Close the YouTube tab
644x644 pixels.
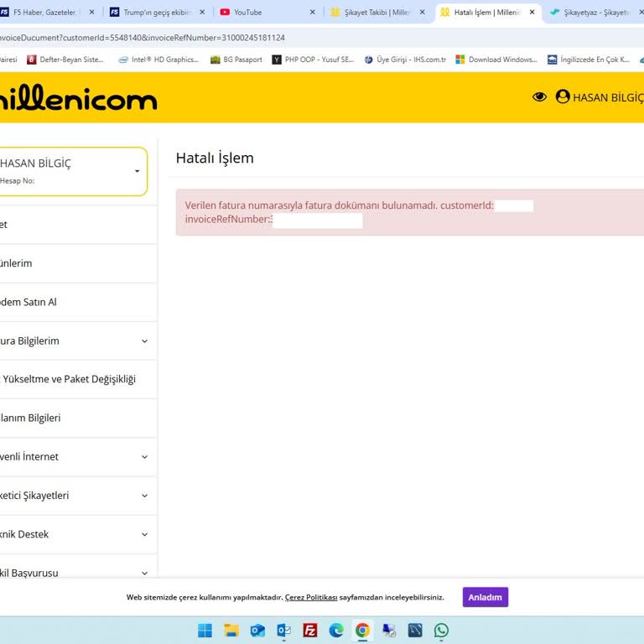tap(313, 13)
